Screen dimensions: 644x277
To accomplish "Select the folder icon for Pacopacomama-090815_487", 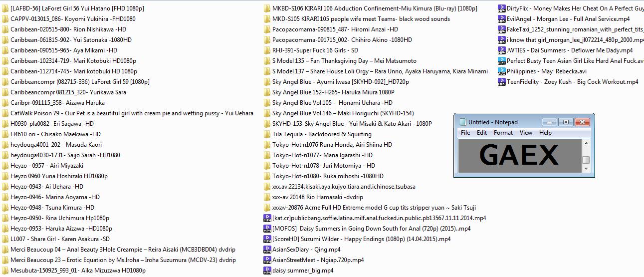I will (267, 29).
